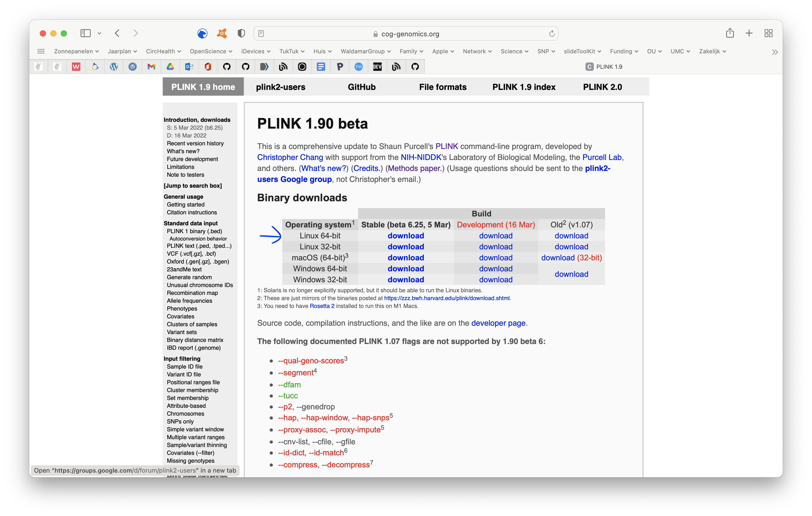The image size is (812, 516).
Task: Download stable Linux 64-bit build
Action: [406, 236]
